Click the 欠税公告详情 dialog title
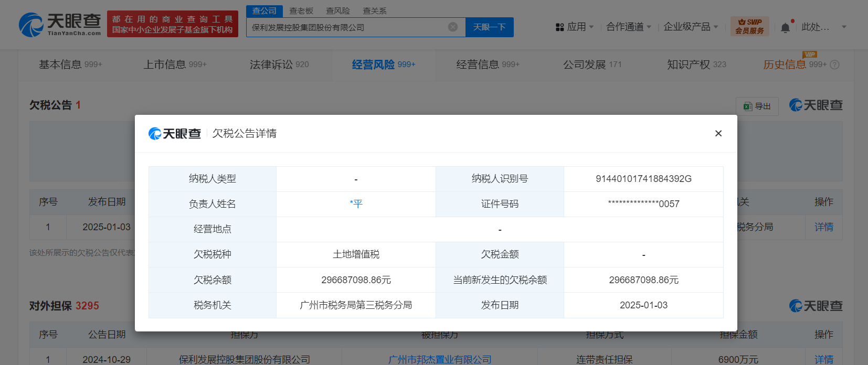 (x=245, y=134)
